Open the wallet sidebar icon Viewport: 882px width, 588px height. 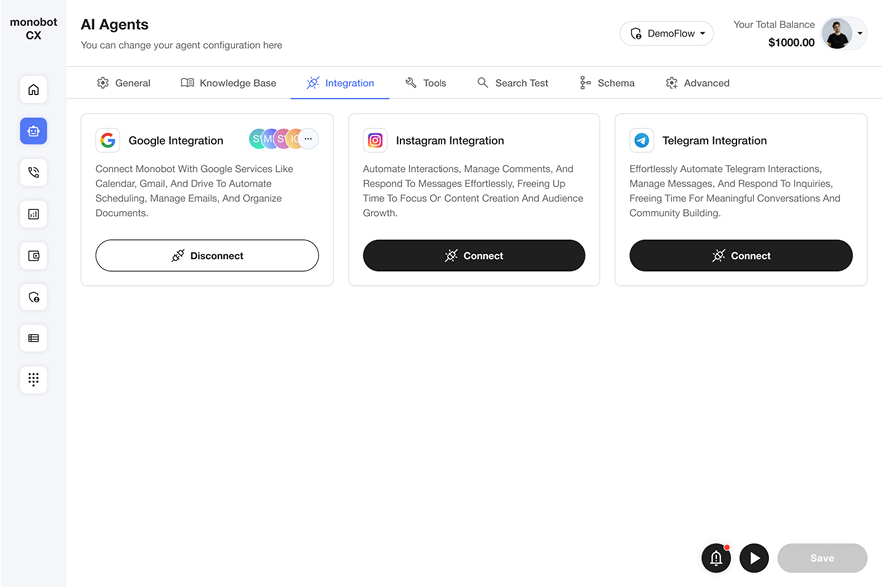click(x=33, y=256)
